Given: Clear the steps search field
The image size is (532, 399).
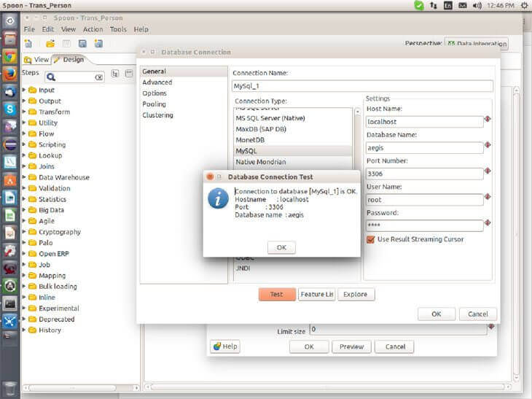Looking at the screenshot, I should 98,77.
